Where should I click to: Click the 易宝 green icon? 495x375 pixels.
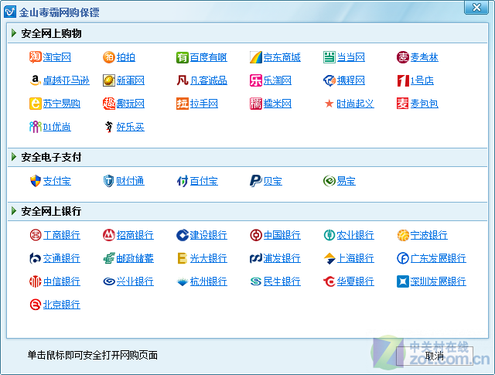tap(329, 181)
